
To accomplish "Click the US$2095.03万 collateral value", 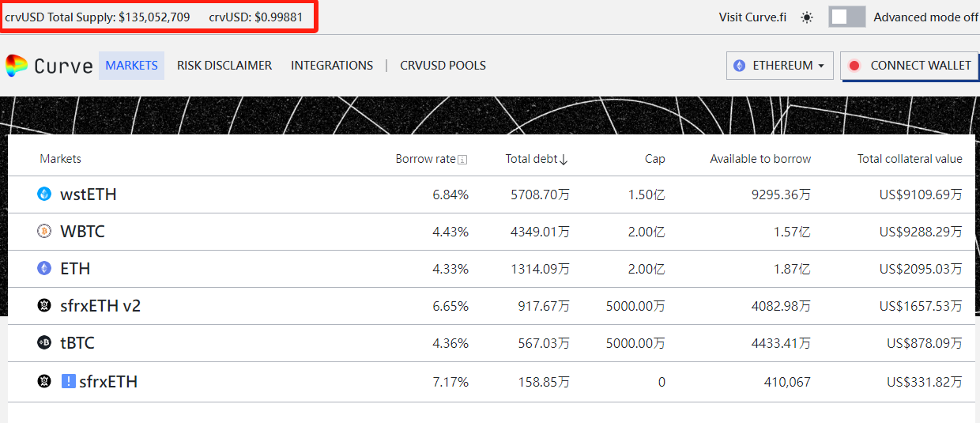I will pos(921,269).
